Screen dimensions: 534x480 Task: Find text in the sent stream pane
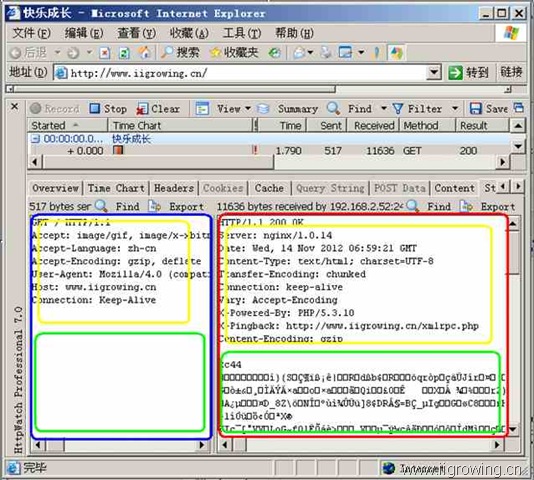[117, 206]
